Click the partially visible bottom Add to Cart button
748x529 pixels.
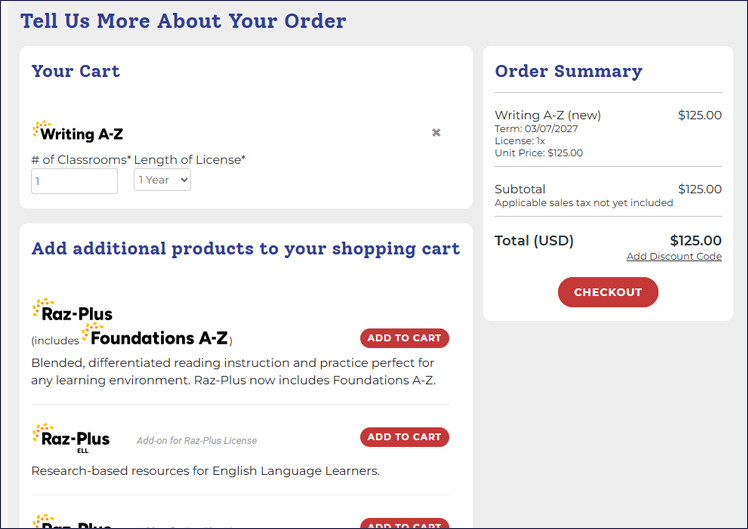(x=404, y=524)
